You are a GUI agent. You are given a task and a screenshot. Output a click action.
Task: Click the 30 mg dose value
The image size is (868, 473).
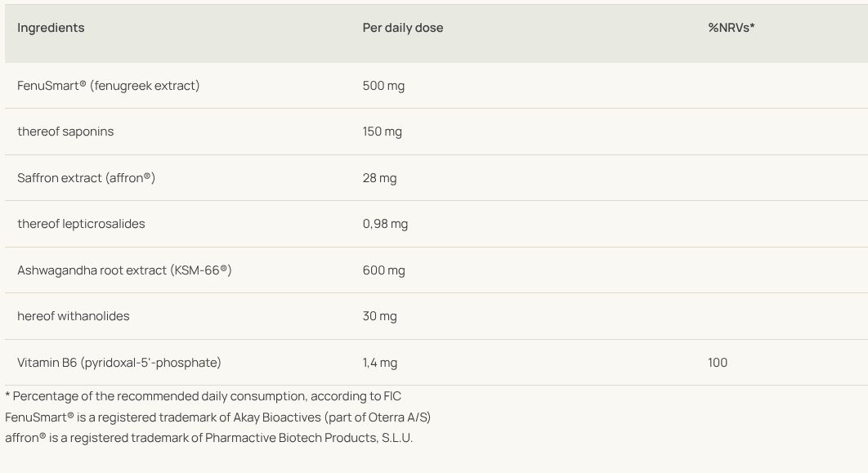pos(379,316)
